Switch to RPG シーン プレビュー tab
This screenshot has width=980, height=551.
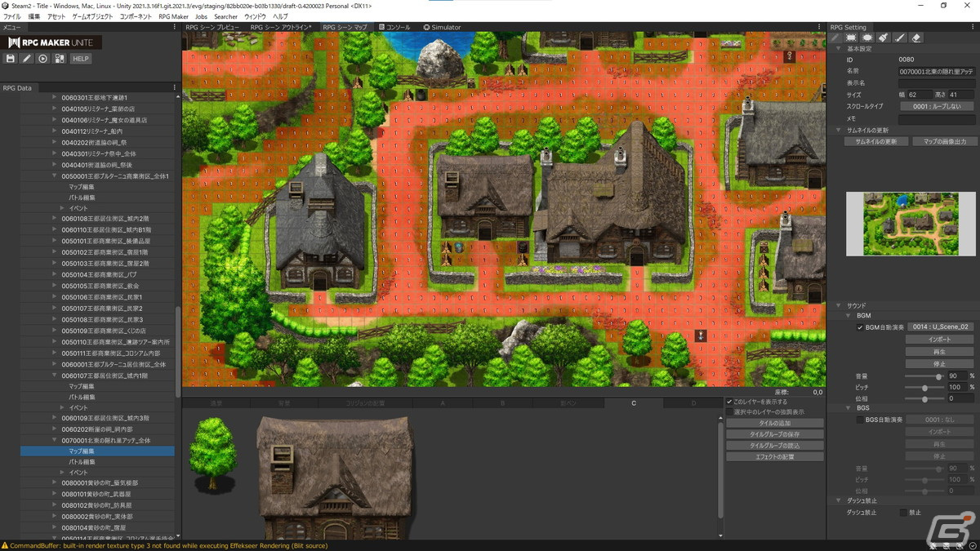tap(212, 27)
